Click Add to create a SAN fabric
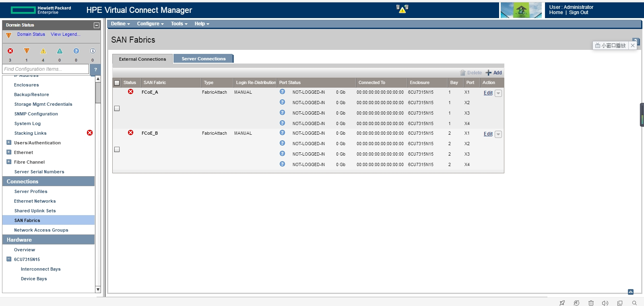 click(494, 73)
